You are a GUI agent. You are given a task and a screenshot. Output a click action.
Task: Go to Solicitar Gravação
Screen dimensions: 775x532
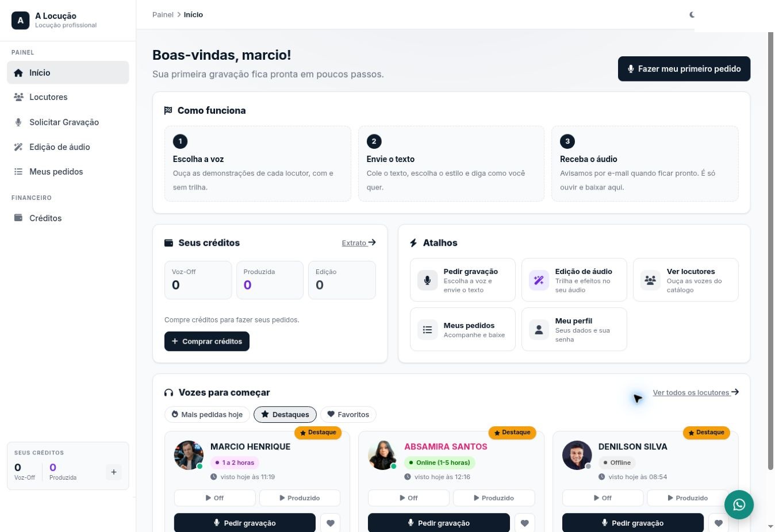coord(68,122)
